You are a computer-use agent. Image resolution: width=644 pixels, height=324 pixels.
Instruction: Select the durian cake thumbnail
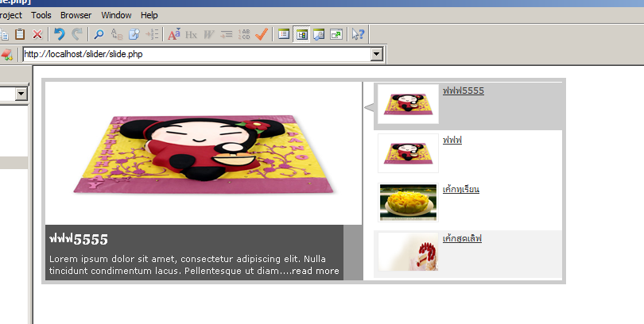408,202
